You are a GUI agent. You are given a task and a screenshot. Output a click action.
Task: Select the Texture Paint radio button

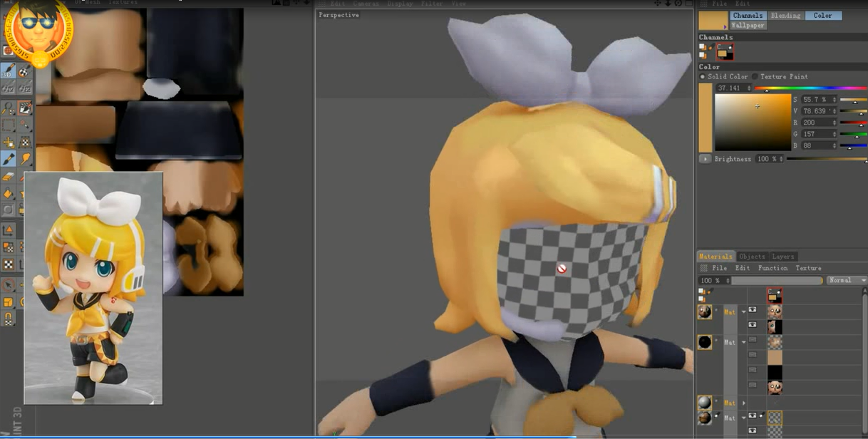pos(755,76)
